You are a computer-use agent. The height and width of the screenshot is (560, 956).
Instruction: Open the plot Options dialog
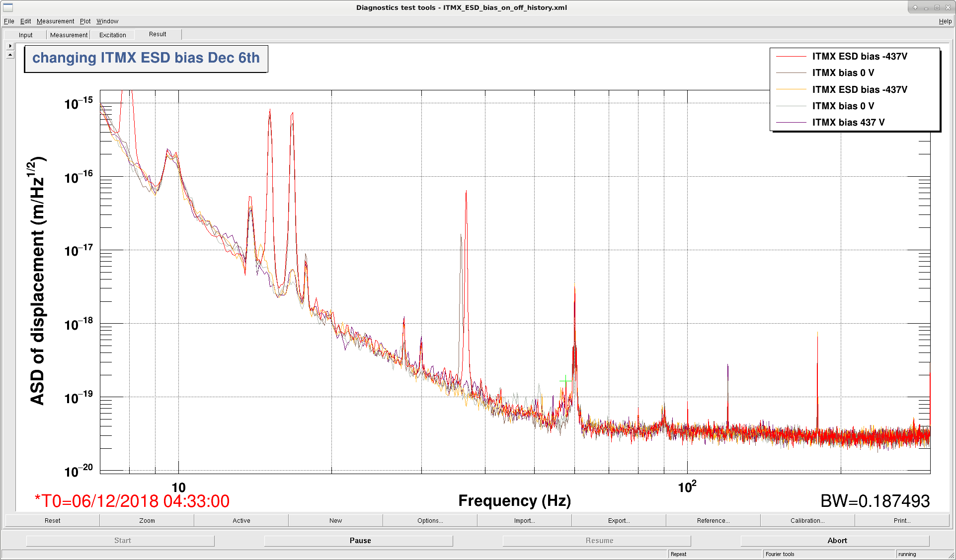coord(430,520)
